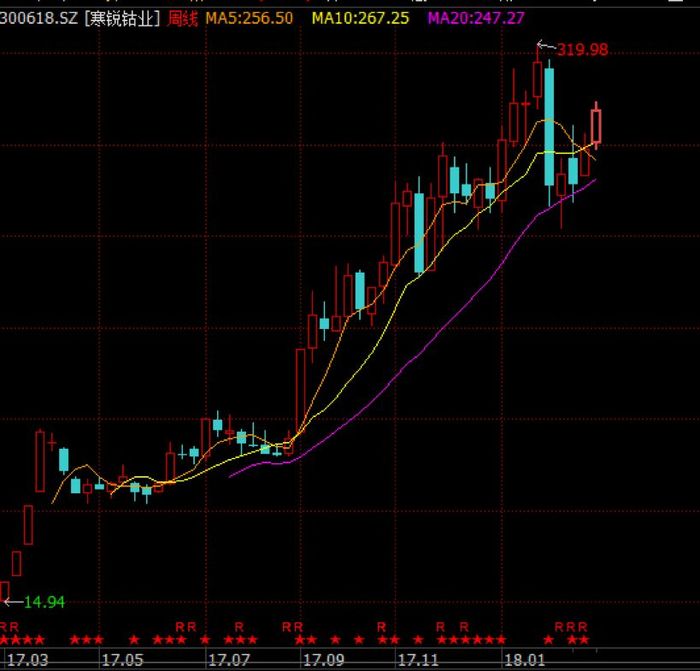Select the 17.09 date on the time axis

[x=324, y=660]
